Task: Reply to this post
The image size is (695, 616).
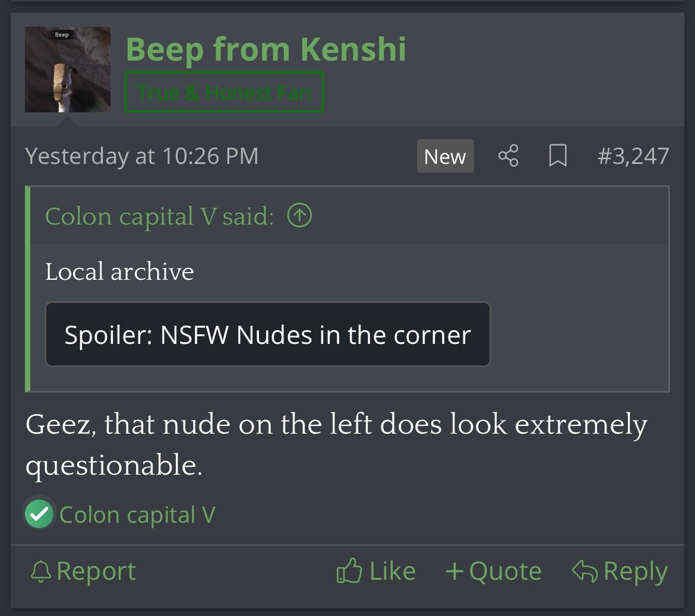Action: (620, 571)
